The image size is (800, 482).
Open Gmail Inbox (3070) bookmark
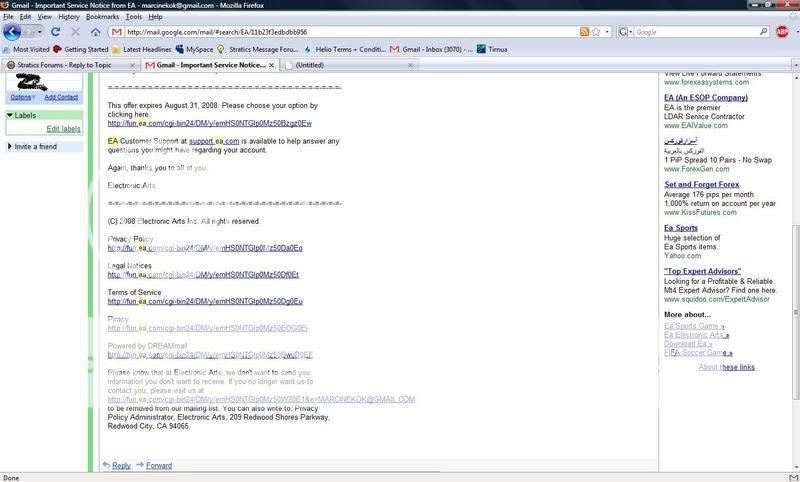click(x=431, y=49)
